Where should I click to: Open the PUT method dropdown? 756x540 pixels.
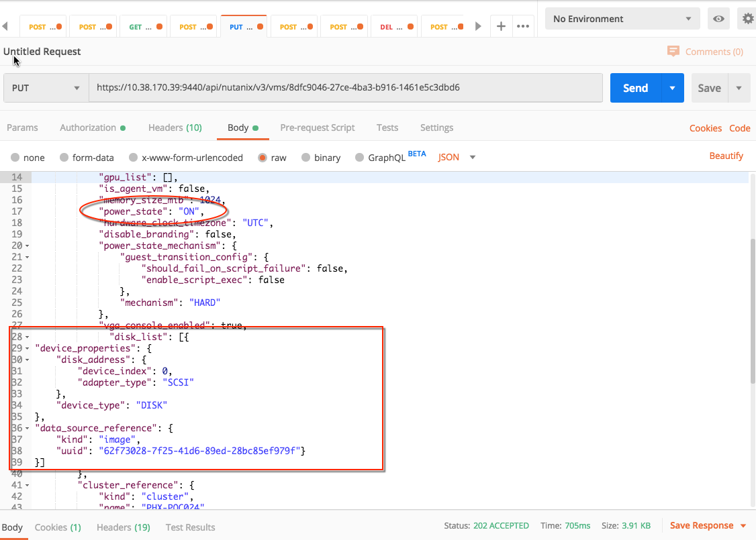[46, 88]
